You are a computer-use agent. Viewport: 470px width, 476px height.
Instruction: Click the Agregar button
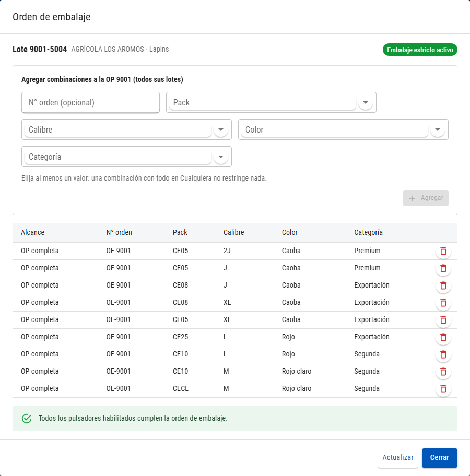[426, 198]
